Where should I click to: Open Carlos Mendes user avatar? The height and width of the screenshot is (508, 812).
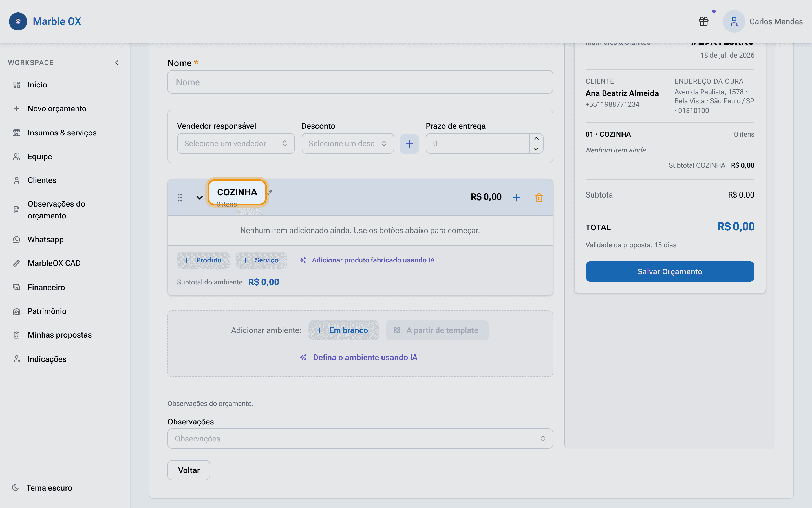(x=734, y=21)
